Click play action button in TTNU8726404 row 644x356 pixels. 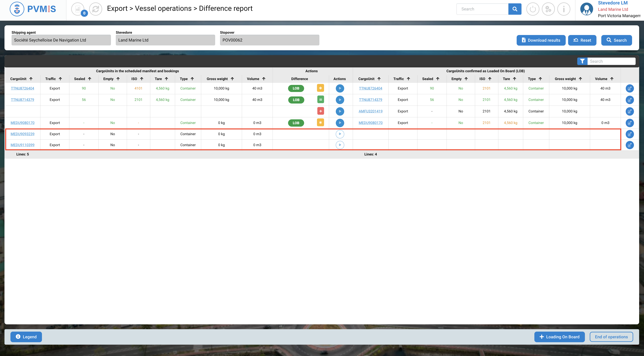point(340,88)
